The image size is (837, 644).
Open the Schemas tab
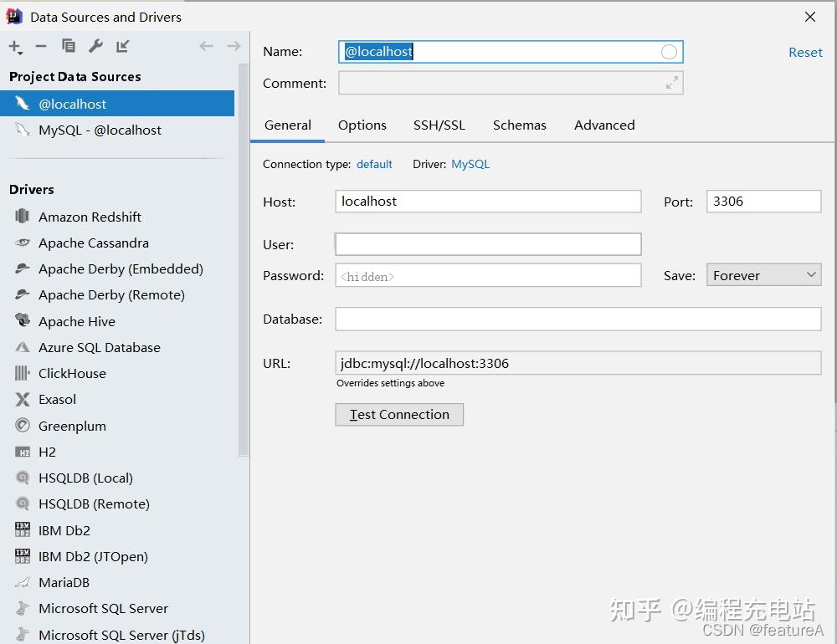[520, 125]
